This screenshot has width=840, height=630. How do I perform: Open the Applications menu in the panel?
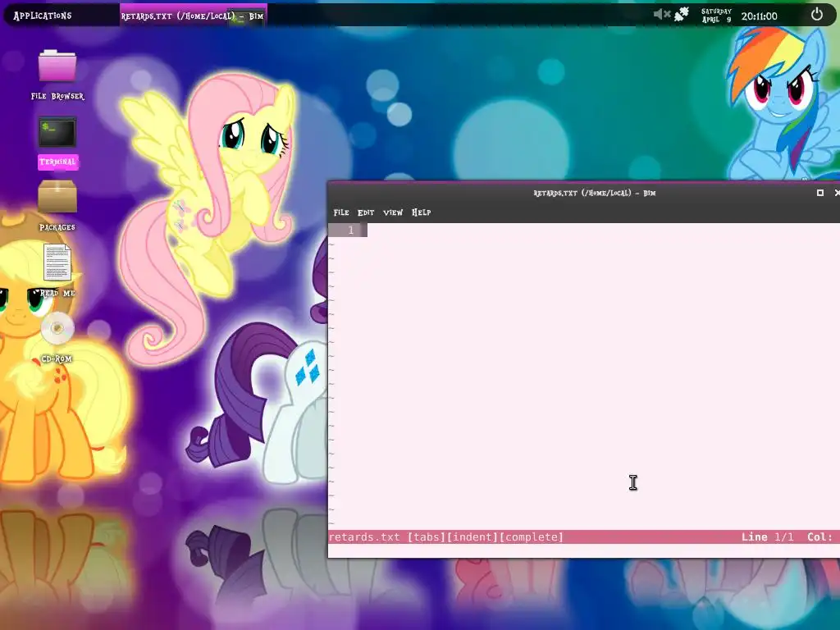[43, 16]
